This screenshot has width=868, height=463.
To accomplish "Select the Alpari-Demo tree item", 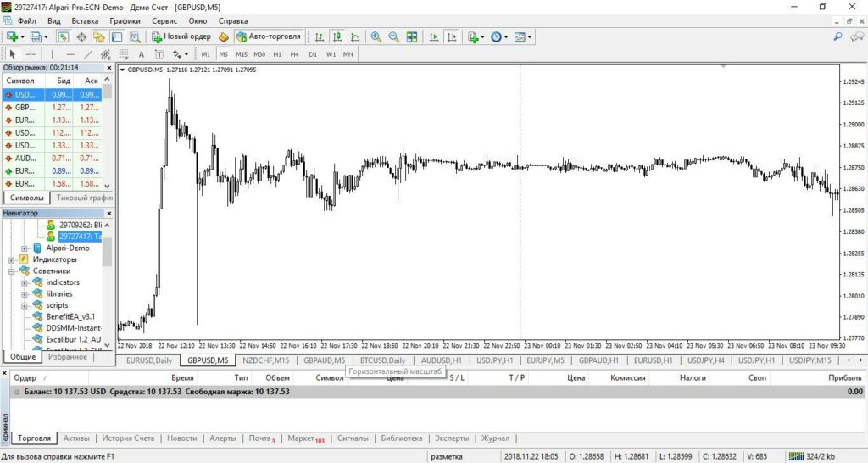I will coord(67,248).
